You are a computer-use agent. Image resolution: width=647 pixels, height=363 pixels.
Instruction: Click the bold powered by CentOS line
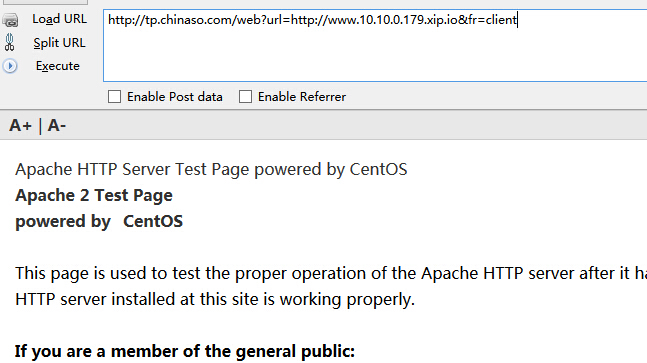click(x=99, y=222)
